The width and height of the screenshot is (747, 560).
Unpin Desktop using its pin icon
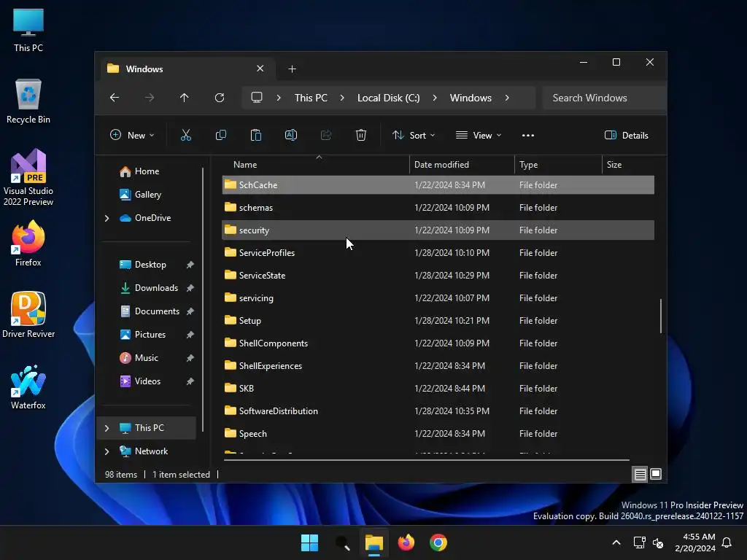point(190,265)
